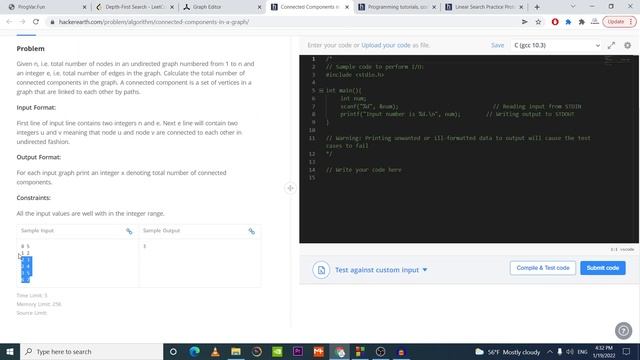640x360 pixels.
Task: Open the red Opera-style extension icon
Action: [555, 22]
